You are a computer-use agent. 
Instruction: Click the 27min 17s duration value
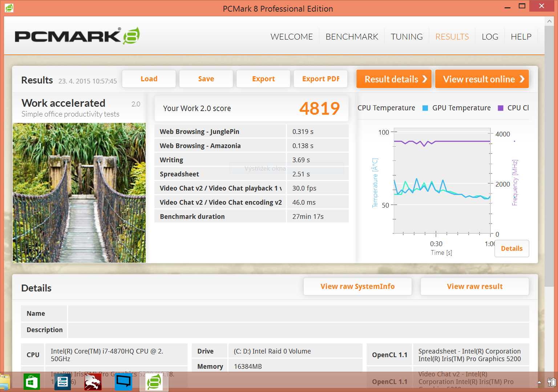tap(308, 216)
